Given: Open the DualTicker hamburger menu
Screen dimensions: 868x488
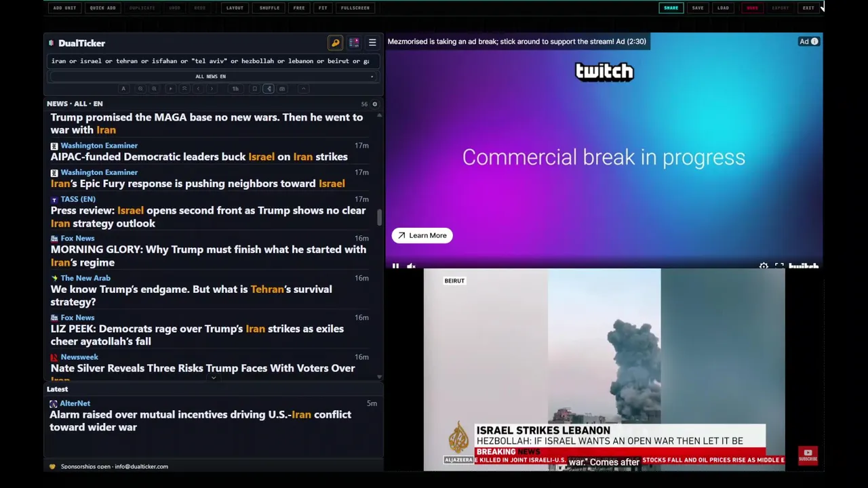Looking at the screenshot, I should [372, 43].
